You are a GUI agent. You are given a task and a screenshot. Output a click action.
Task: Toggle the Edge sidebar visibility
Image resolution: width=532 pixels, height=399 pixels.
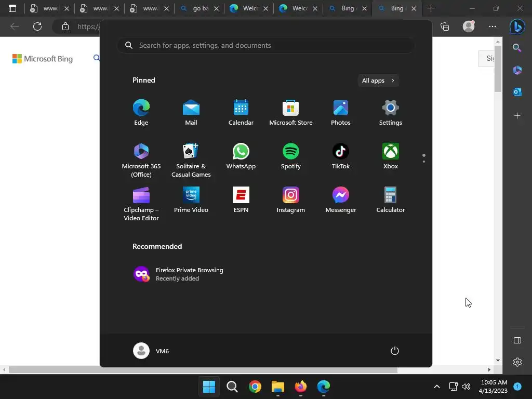click(x=517, y=340)
